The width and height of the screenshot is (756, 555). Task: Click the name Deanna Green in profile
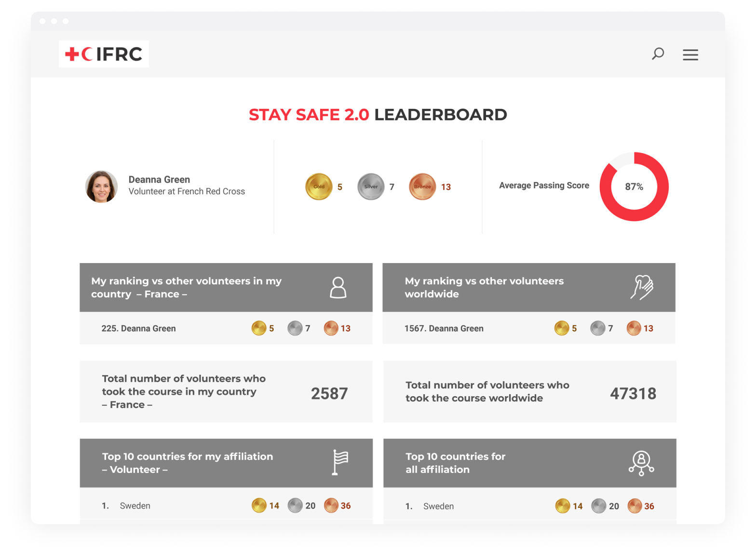pyautogui.click(x=159, y=179)
